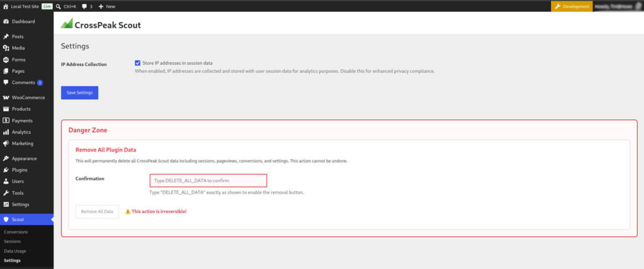Click the Tools wrench icon in sidebar
644x269 pixels.
(x=6, y=193)
